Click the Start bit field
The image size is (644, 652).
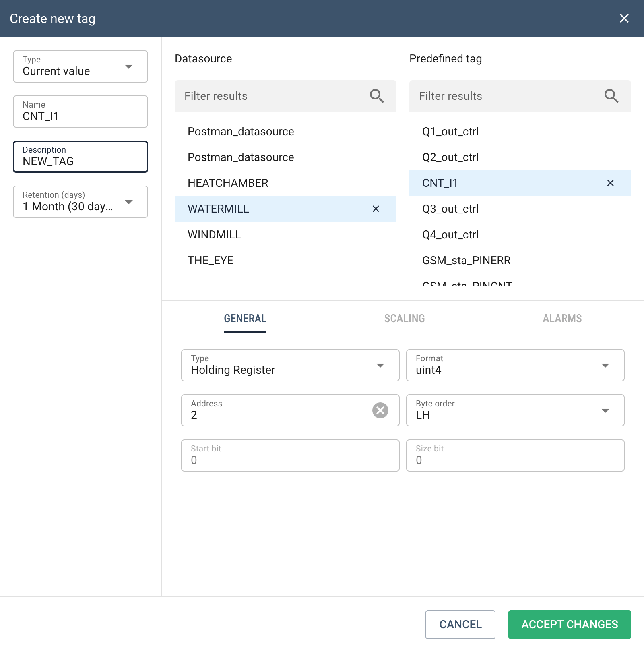pos(290,455)
